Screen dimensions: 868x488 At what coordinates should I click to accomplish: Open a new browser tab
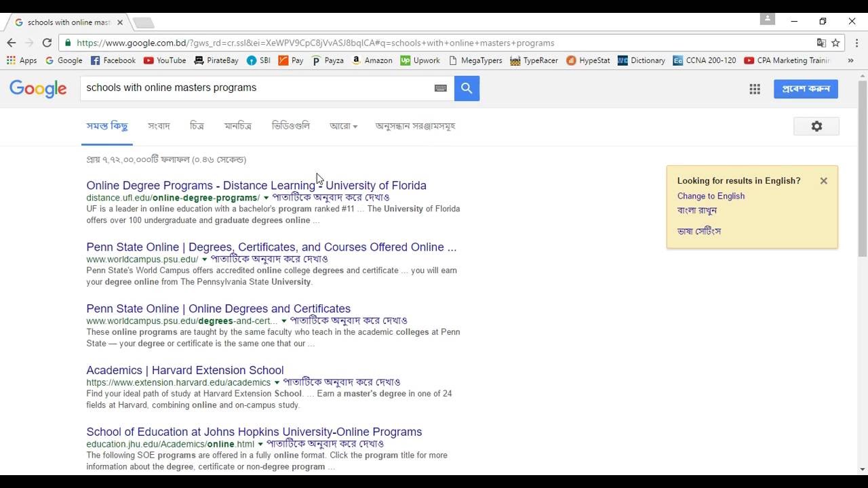coord(143,23)
